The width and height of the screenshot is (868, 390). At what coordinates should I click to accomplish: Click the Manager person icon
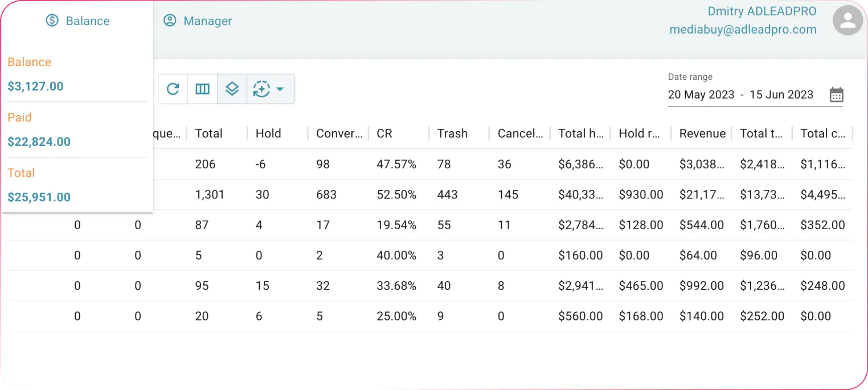[x=170, y=21]
